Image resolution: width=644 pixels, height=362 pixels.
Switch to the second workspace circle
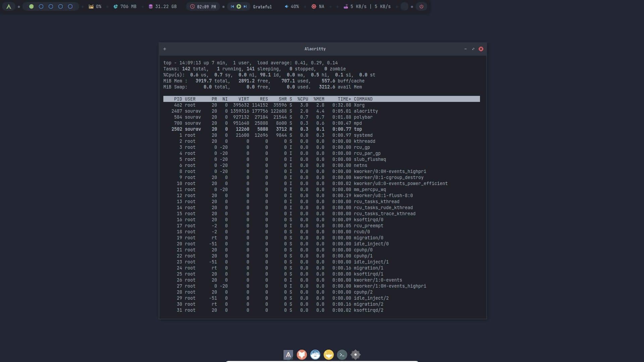tap(41, 6)
